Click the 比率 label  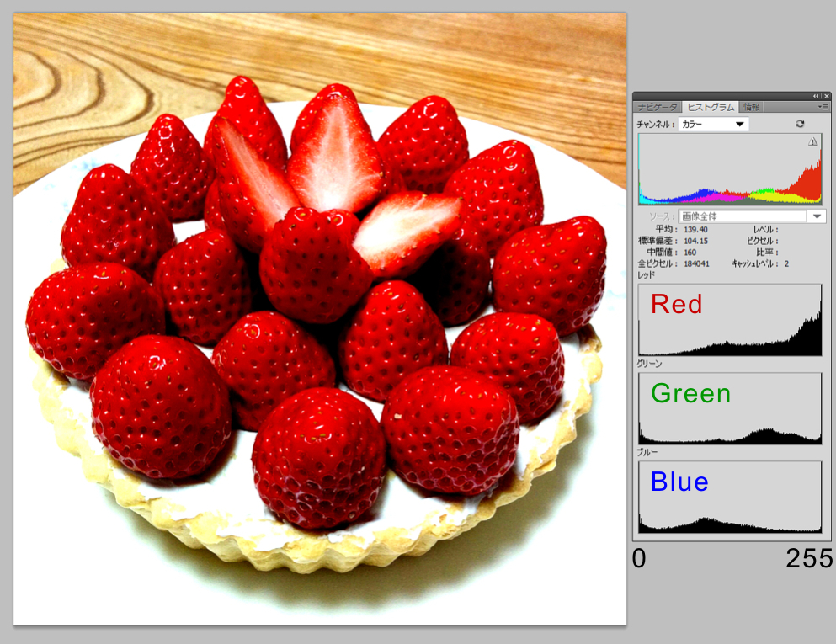click(x=767, y=253)
